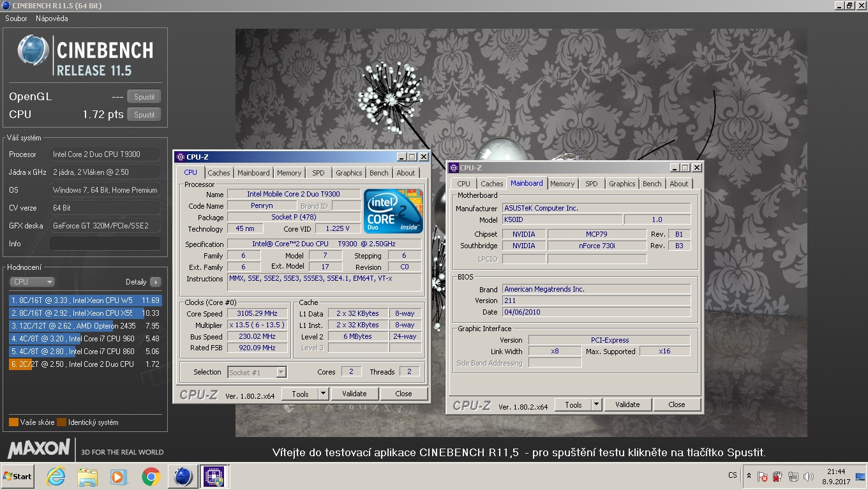Show hidden tray icons arrow
868x490 pixels.
[x=749, y=476]
